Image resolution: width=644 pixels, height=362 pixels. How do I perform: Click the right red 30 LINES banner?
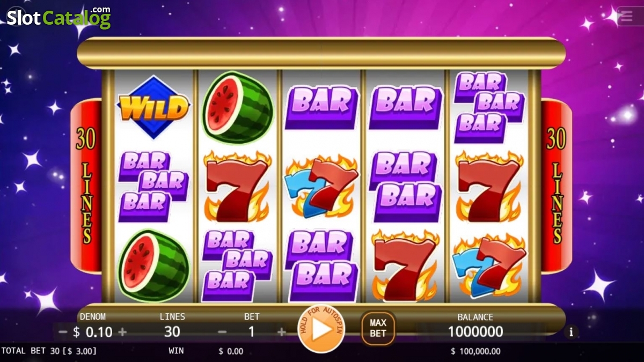(x=557, y=186)
